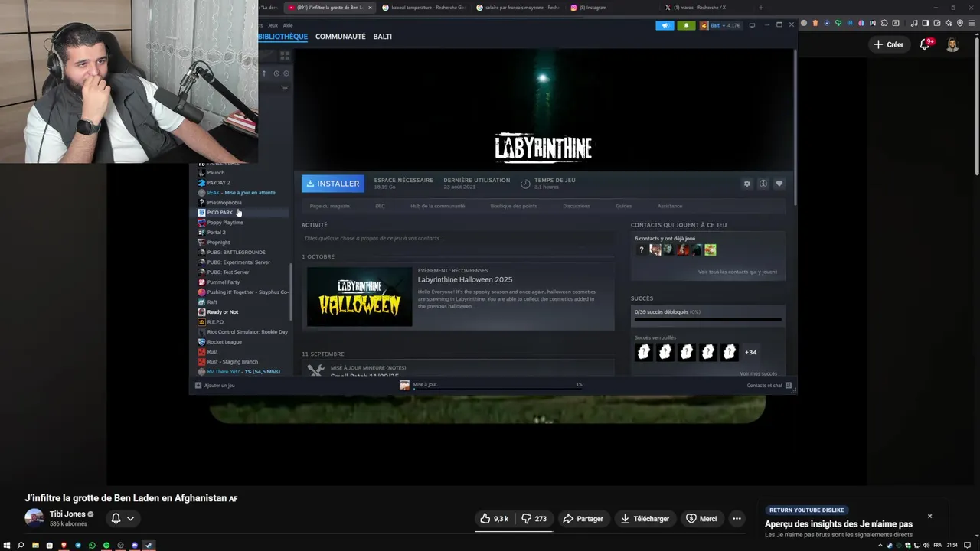Switch to the BIBLIOTHÈQUE section
980x551 pixels.
[283, 37]
